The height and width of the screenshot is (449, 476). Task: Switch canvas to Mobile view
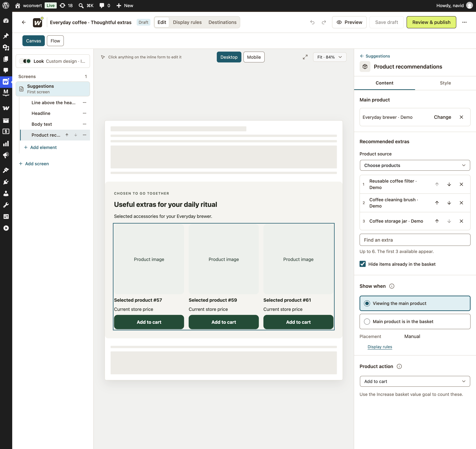[254, 57]
